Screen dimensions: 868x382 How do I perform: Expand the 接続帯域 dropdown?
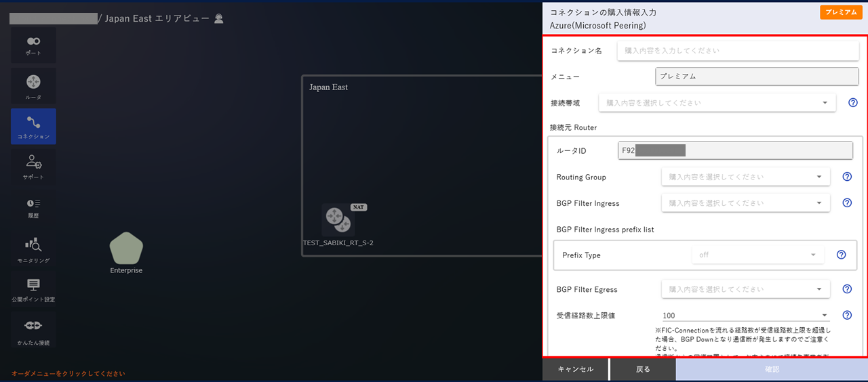pos(717,103)
